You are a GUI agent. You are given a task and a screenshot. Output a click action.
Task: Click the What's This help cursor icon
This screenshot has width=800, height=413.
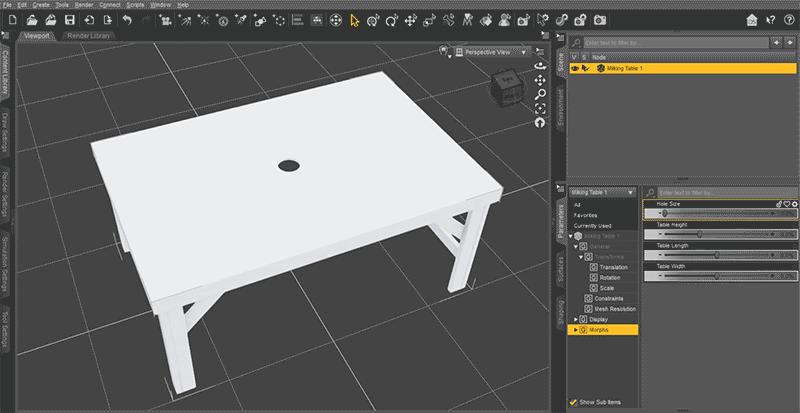tap(770, 20)
